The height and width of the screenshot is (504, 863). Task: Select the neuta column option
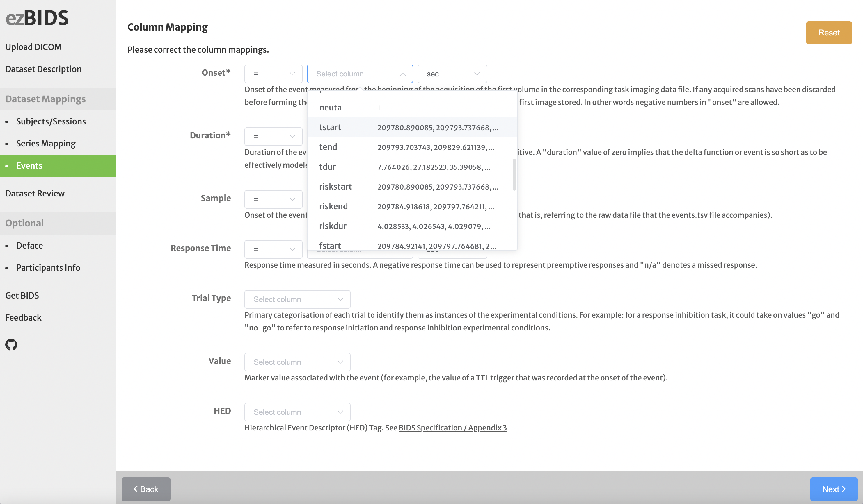coord(412,108)
